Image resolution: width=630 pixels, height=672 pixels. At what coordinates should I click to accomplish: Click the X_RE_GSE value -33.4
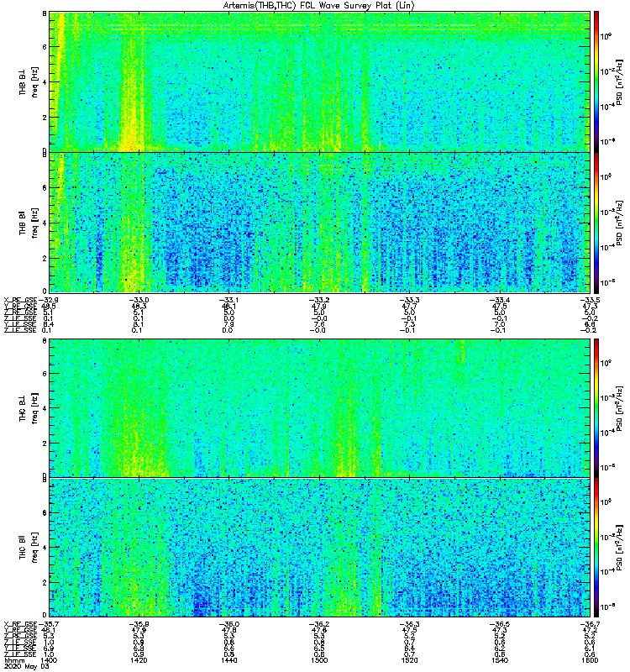click(500, 300)
